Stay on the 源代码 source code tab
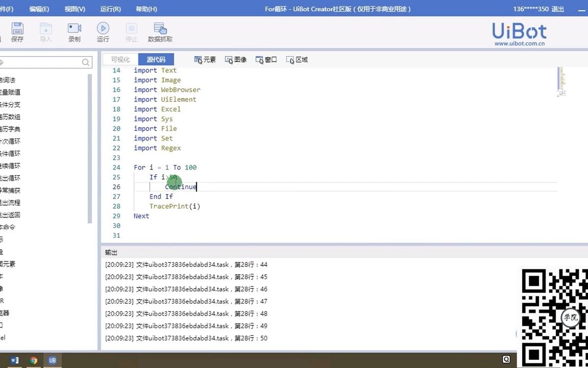588x368 pixels. click(x=156, y=59)
